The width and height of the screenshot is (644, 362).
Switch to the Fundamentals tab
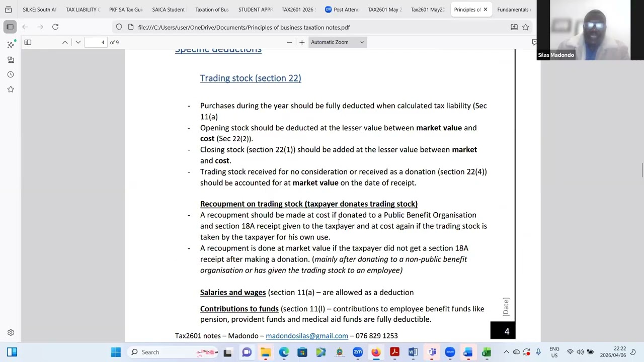click(x=514, y=10)
